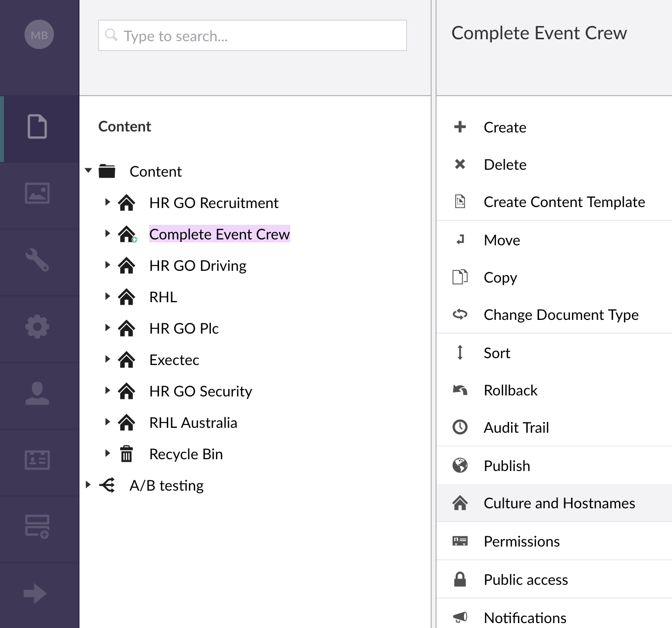The image size is (672, 628).
Task: Click the clock icon beside Audit Trail
Action: [460, 427]
